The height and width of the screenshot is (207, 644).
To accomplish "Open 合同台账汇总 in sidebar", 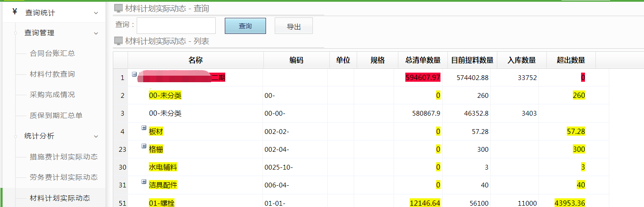I will coord(52,53).
